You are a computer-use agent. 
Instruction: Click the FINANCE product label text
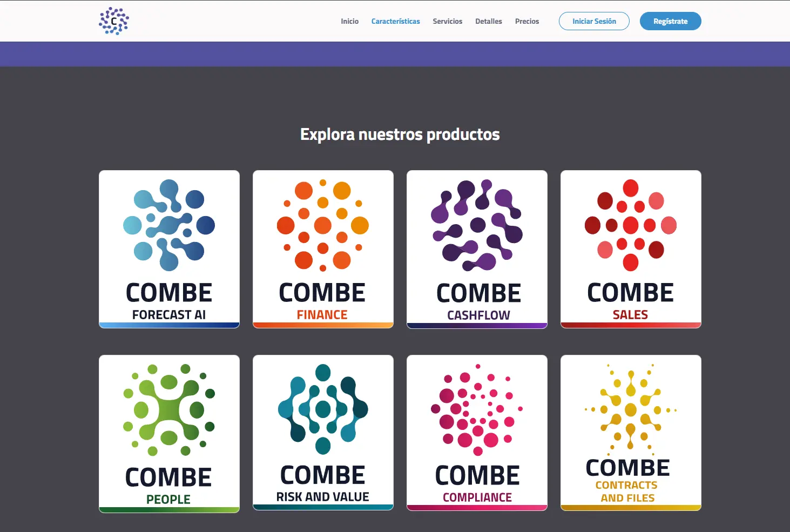point(322,315)
